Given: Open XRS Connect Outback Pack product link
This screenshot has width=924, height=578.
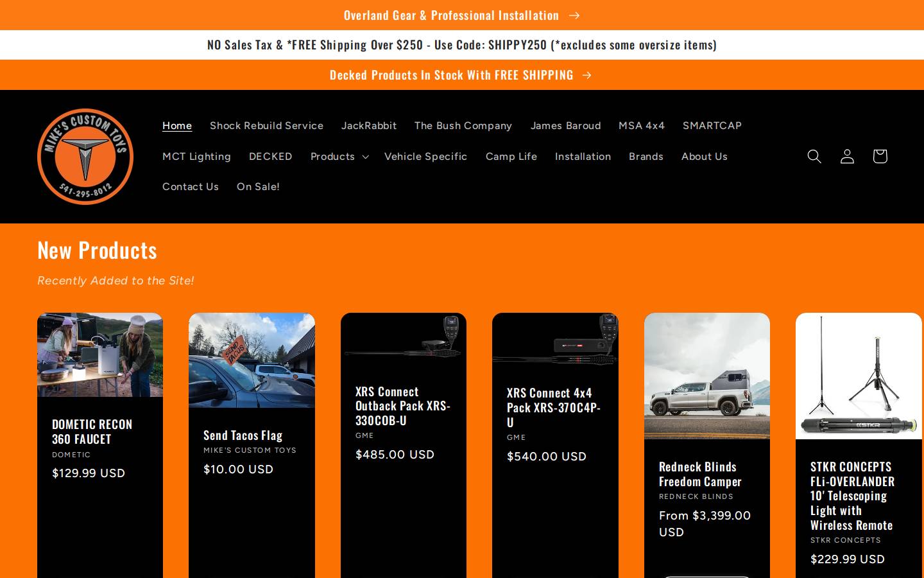Looking at the screenshot, I should tap(403, 406).
